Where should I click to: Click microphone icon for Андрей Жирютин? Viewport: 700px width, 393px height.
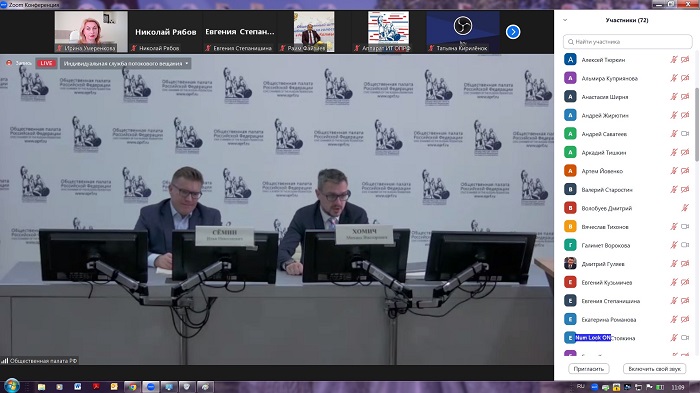(674, 115)
